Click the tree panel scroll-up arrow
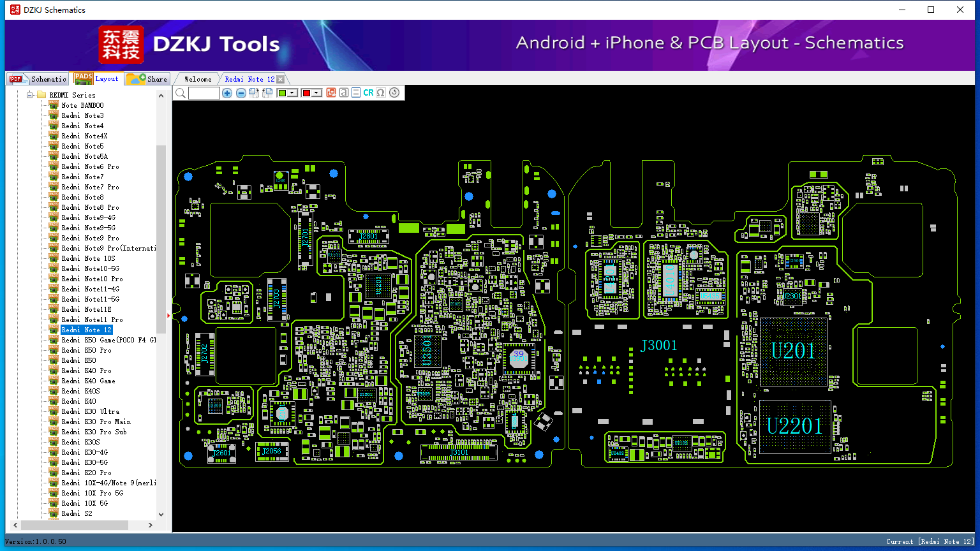980x551 pixels. pyautogui.click(x=161, y=96)
